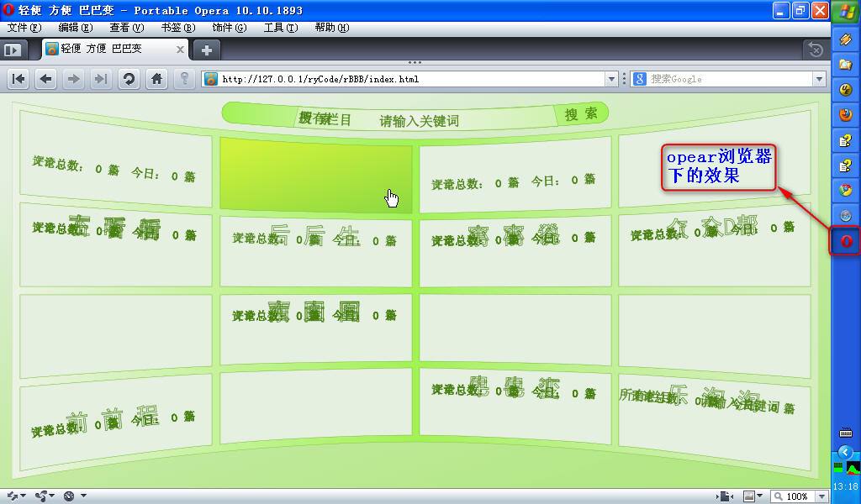This screenshot has width=861, height=504.
Task: Select the 轻便 方便 巴巴变 tab
Action: 114,50
